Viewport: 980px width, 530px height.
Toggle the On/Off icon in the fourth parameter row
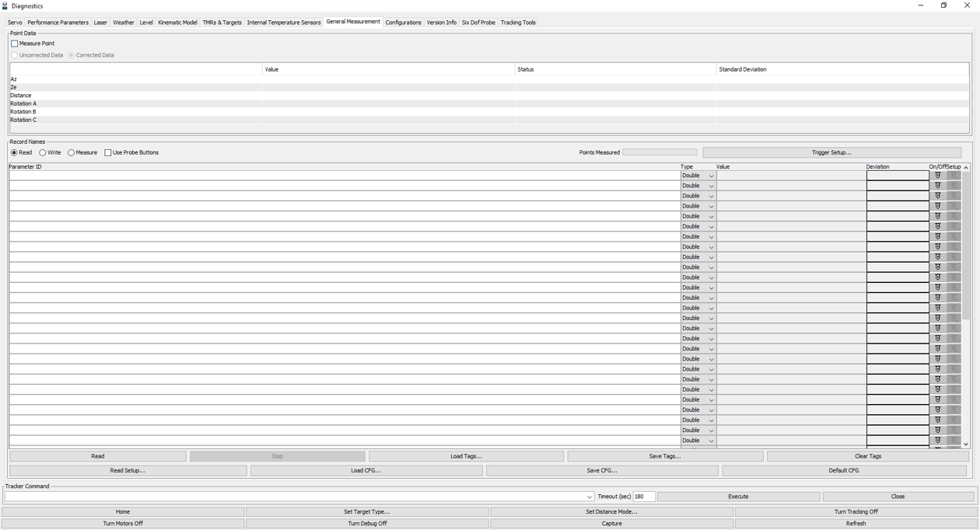coord(937,206)
